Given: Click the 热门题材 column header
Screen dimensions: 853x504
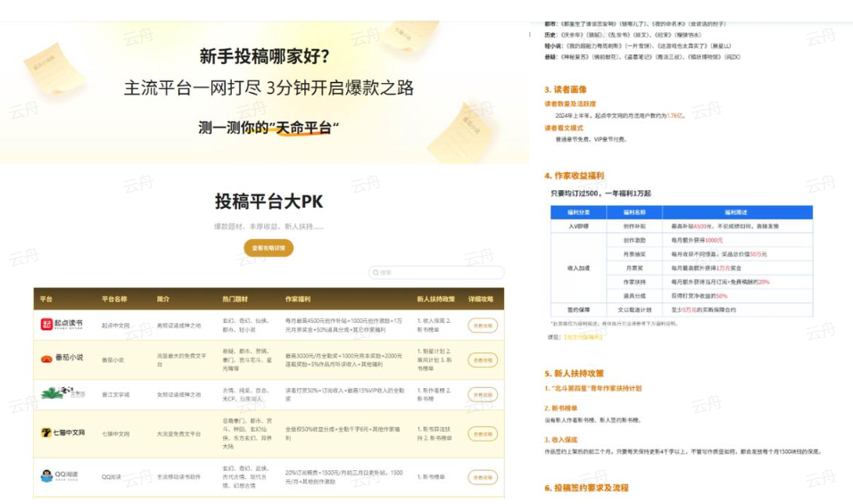Looking at the screenshot, I should (235, 299).
